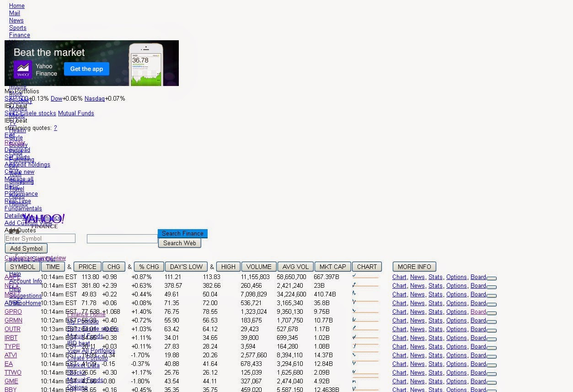Screen dimensions: 573x392
Task: Click the small blank button ending OUTR row
Action: (492, 330)
